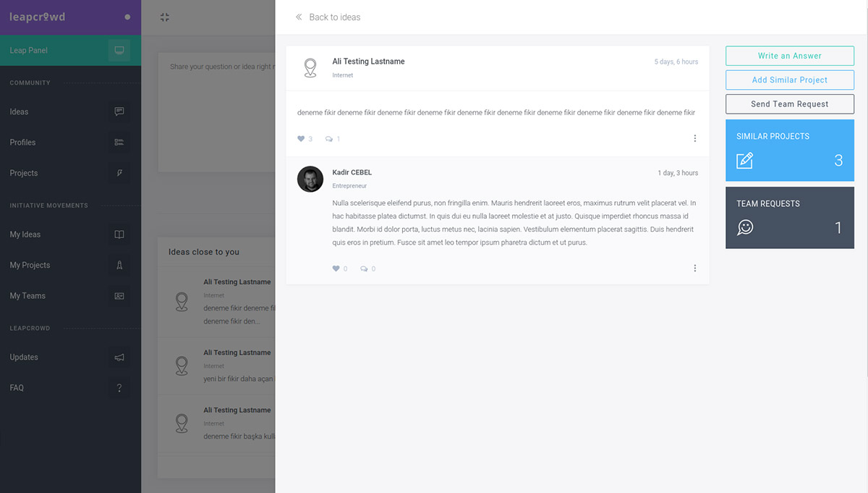This screenshot has width=868, height=493.
Task: Click the smiley chat icon in Team Requests card
Action: [745, 227]
